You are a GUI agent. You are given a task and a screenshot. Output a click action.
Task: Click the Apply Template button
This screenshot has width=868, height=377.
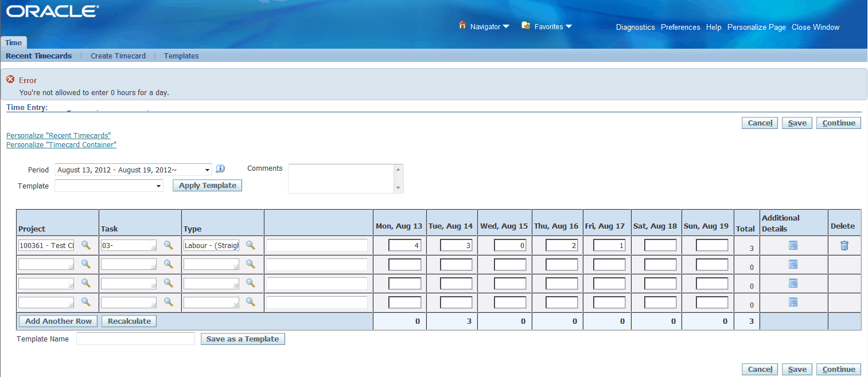pyautogui.click(x=207, y=185)
